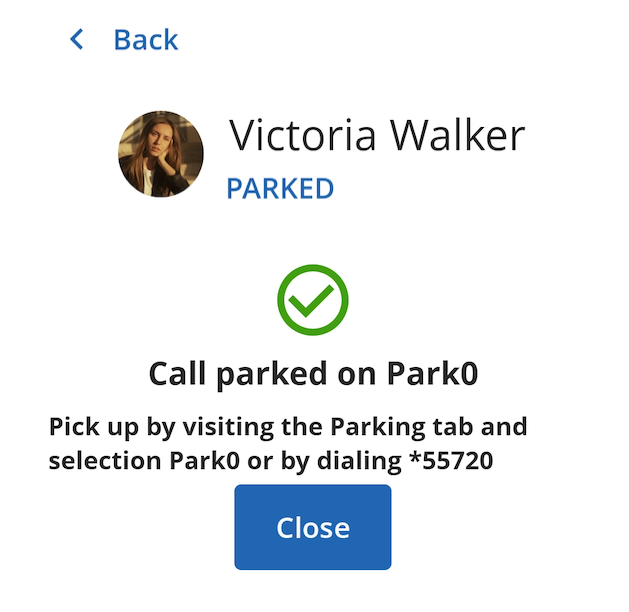Click the PARKED call status label
The height and width of the screenshot is (612, 629).
click(x=280, y=188)
